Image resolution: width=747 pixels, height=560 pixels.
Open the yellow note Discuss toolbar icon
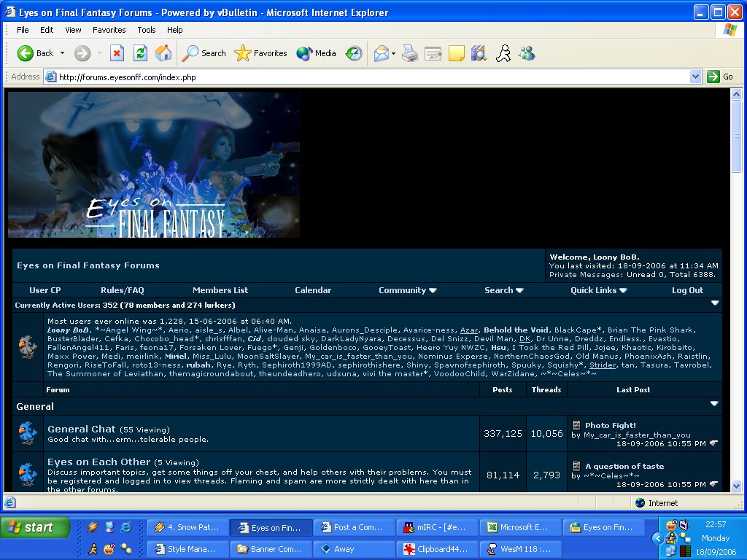(457, 53)
